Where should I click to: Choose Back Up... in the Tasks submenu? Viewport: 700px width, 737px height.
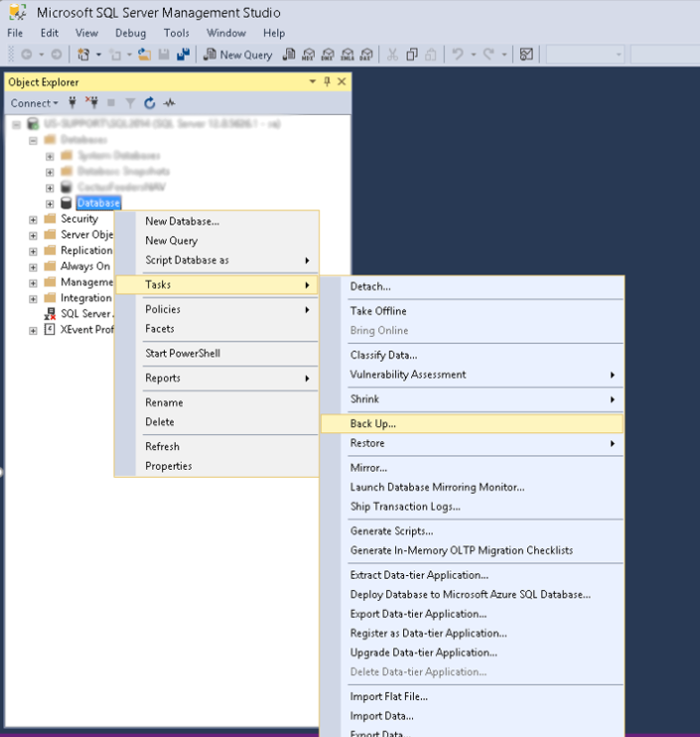click(x=473, y=423)
